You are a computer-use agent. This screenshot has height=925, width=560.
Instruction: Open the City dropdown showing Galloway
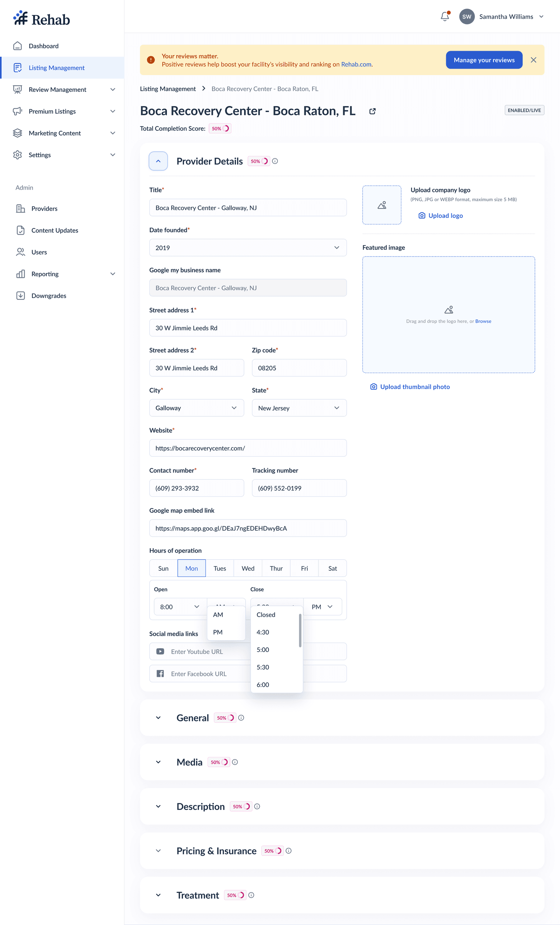tap(196, 408)
